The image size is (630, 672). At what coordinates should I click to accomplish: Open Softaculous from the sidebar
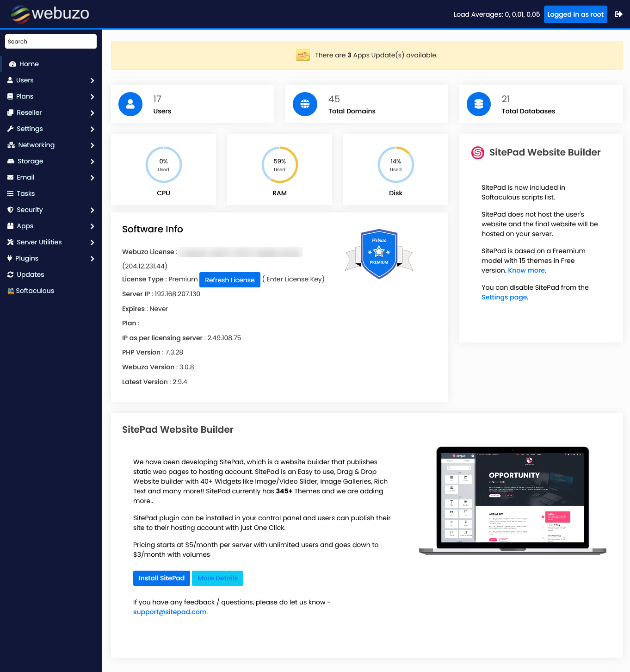click(x=35, y=291)
